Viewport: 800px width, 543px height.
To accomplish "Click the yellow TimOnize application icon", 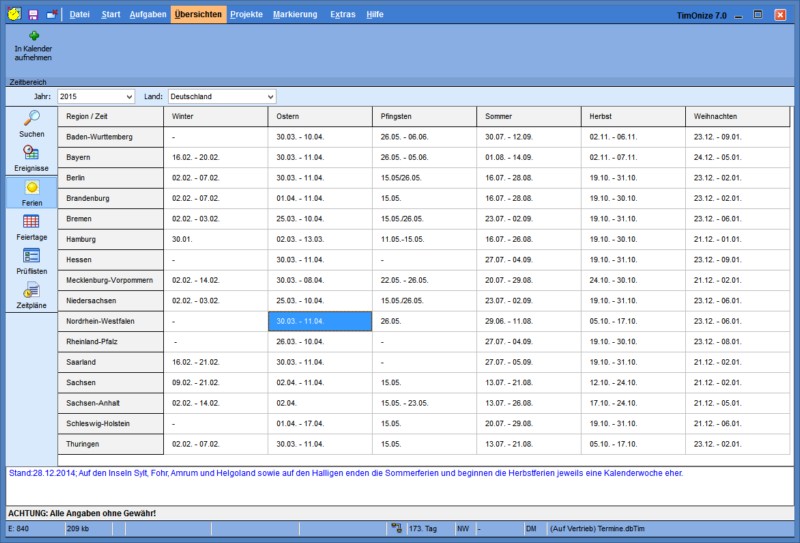I will tap(14, 14).
